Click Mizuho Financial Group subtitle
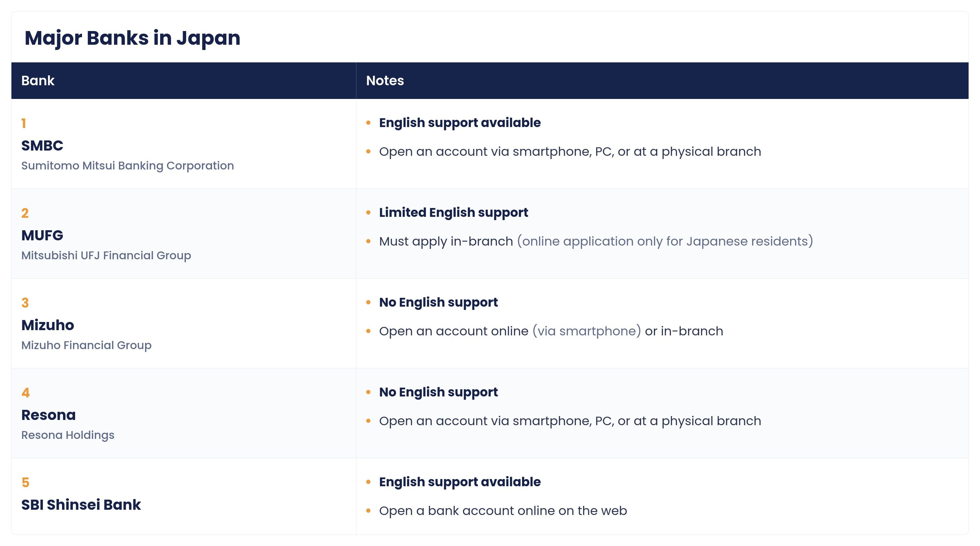The height and width of the screenshot is (546, 980). pos(86,345)
